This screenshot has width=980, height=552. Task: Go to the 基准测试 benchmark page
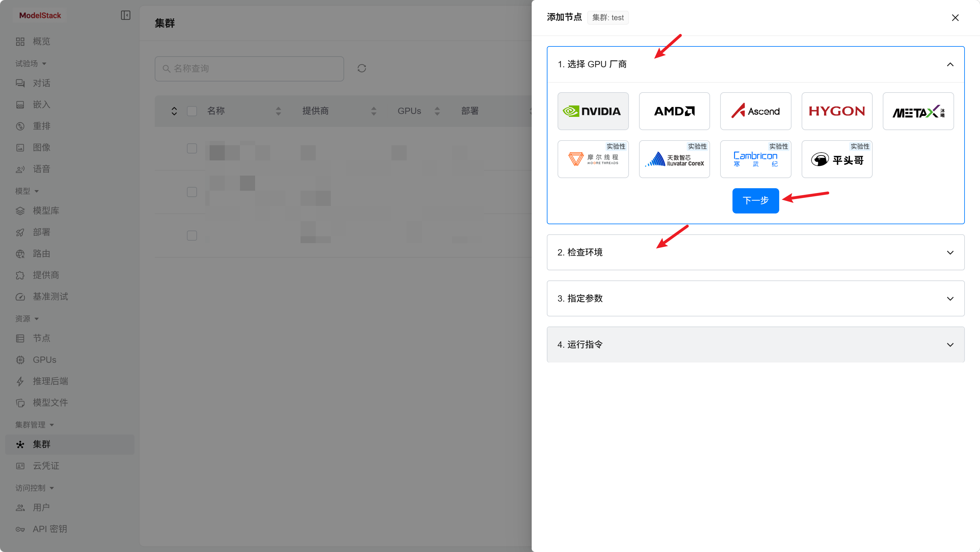(69, 297)
